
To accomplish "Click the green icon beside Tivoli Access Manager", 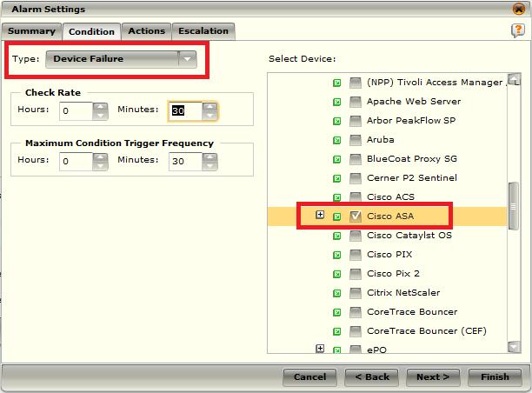I will [x=337, y=83].
